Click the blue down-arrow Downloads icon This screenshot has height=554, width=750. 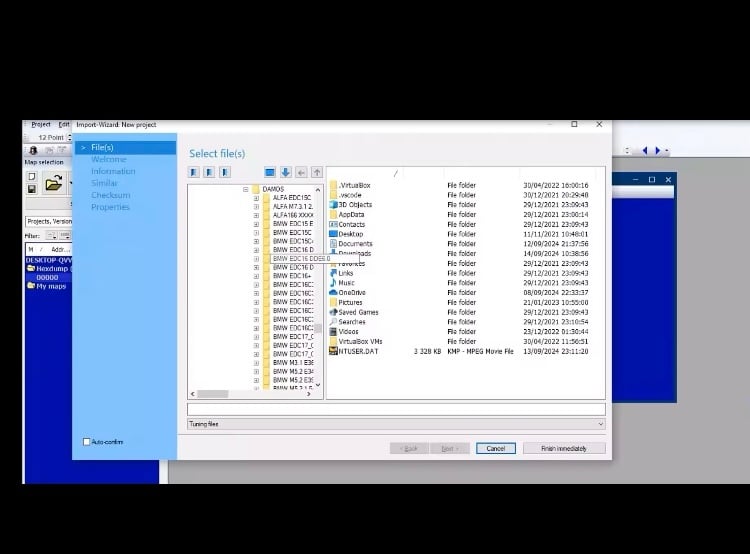pyautogui.click(x=285, y=172)
